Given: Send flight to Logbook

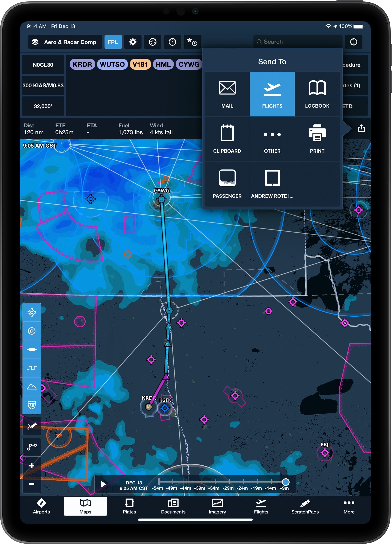Looking at the screenshot, I should point(317,94).
